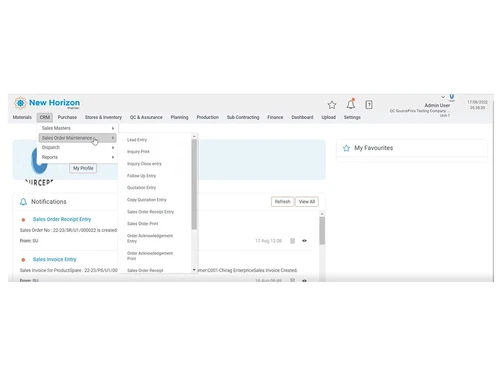Click the submenu scrollbar thumb
The width and height of the screenshot is (500, 375).
tap(194, 184)
